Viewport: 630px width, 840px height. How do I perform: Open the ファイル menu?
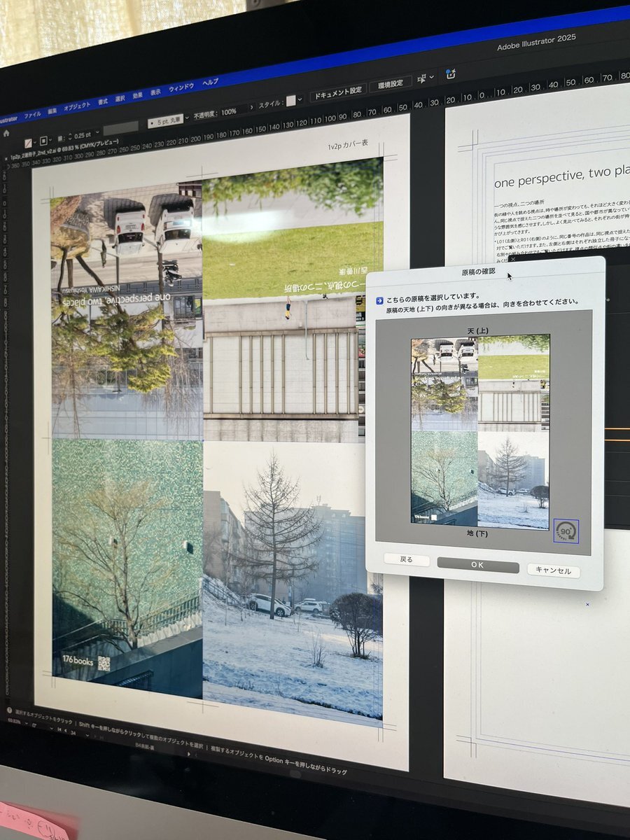[32, 113]
